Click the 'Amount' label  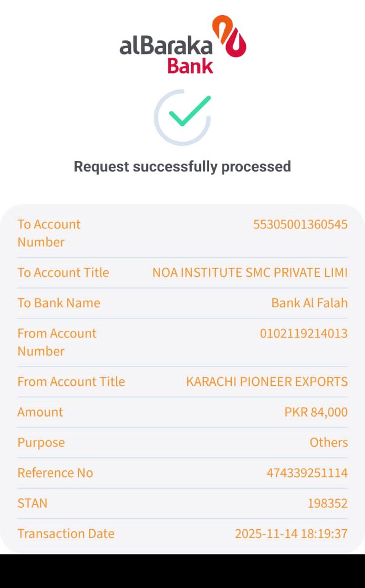click(40, 412)
